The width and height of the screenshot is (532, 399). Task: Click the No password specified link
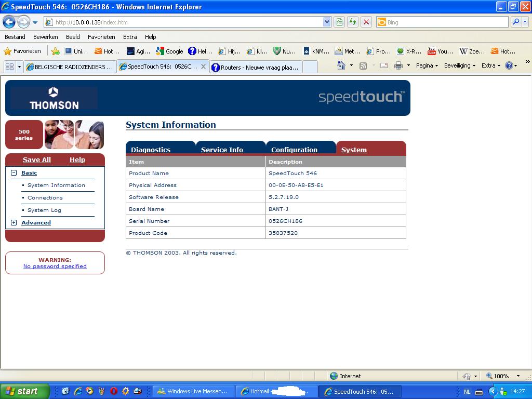click(55, 267)
